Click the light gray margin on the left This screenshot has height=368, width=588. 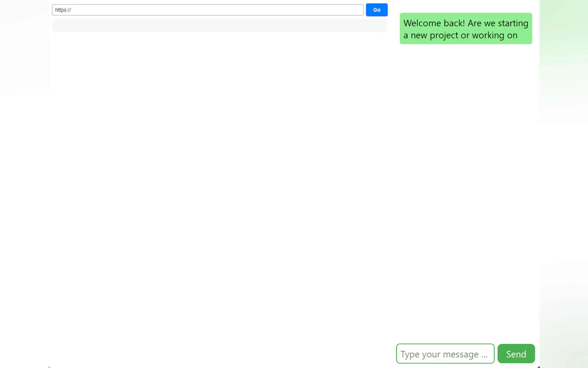[24, 49]
